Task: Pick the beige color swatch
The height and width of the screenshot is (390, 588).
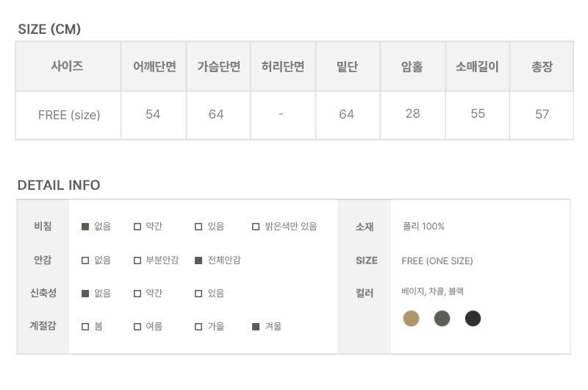Action: point(411,319)
